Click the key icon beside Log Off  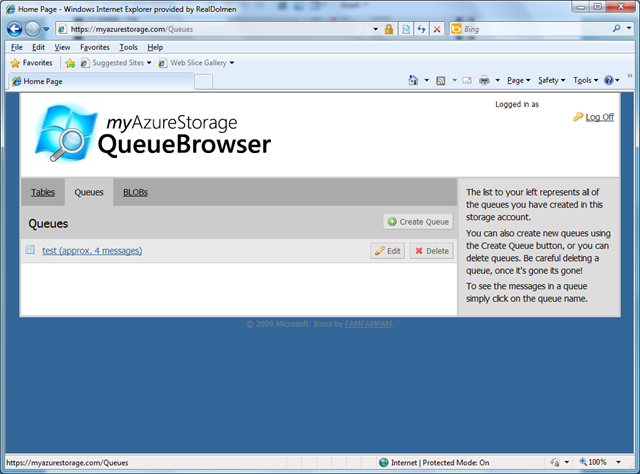[578, 117]
